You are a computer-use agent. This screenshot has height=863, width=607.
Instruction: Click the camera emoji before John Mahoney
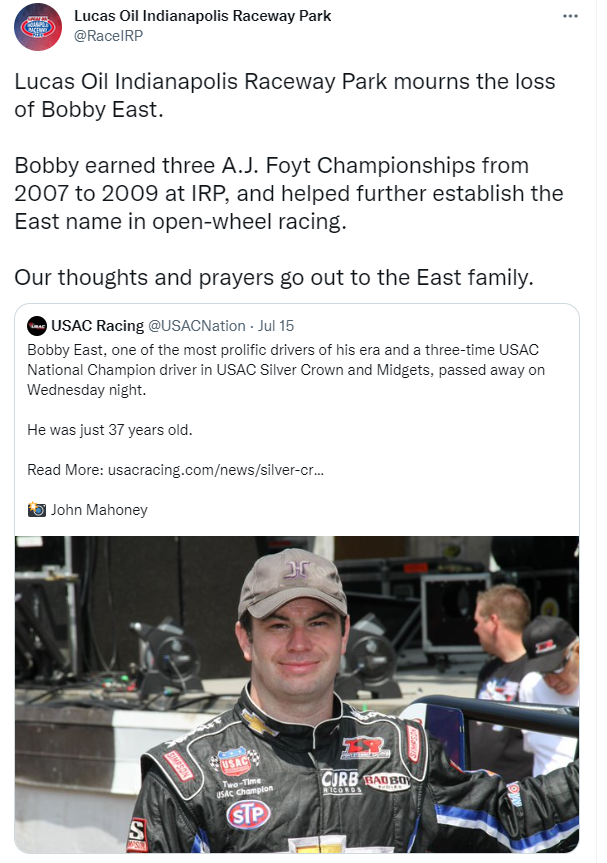point(37,510)
